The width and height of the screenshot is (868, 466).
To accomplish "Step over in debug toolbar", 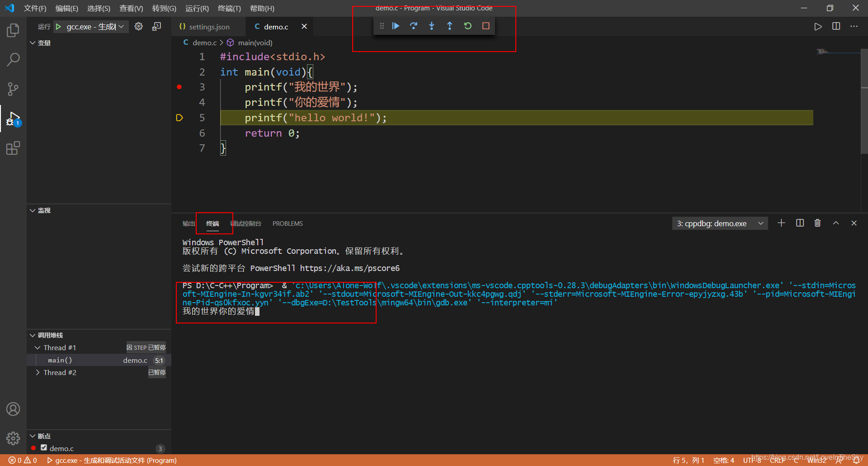I will tap(414, 26).
